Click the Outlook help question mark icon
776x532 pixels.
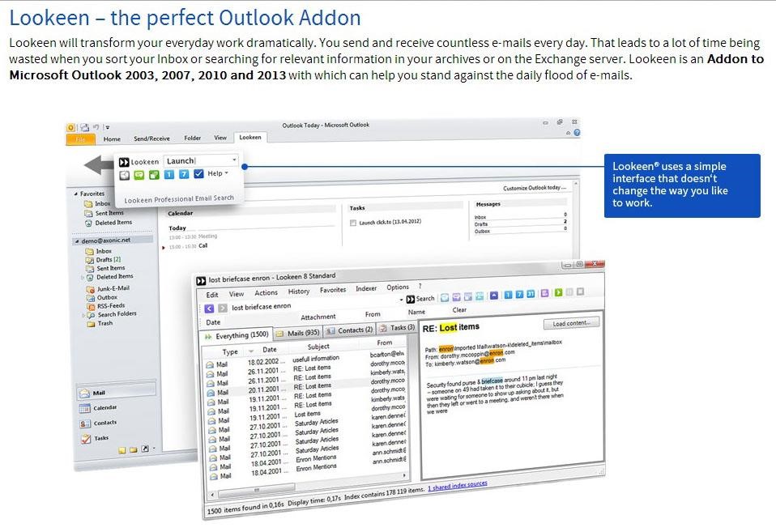tap(577, 133)
